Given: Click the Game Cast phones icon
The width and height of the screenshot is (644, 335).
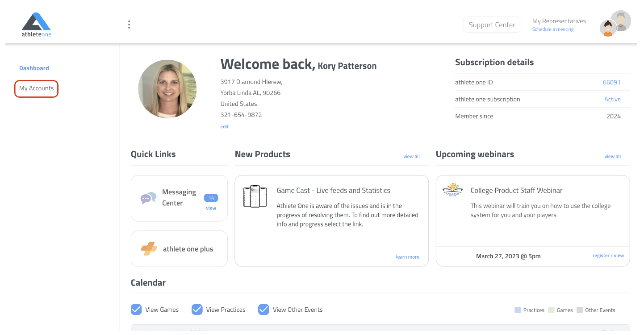Looking at the screenshot, I should click(x=255, y=196).
